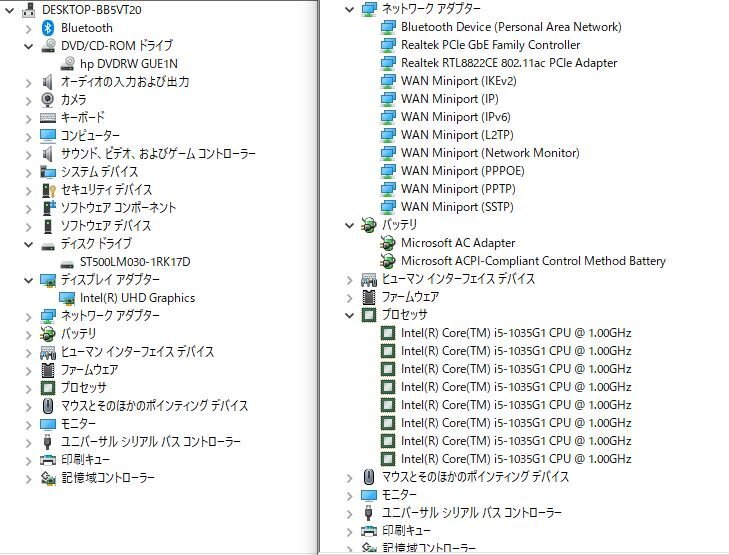The height and width of the screenshot is (555, 729).
Task: Collapse the ディスク ドライブ category
Action: (x=28, y=244)
